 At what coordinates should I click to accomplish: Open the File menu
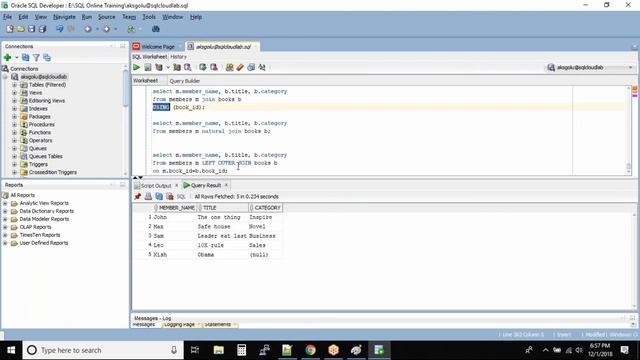(7, 17)
